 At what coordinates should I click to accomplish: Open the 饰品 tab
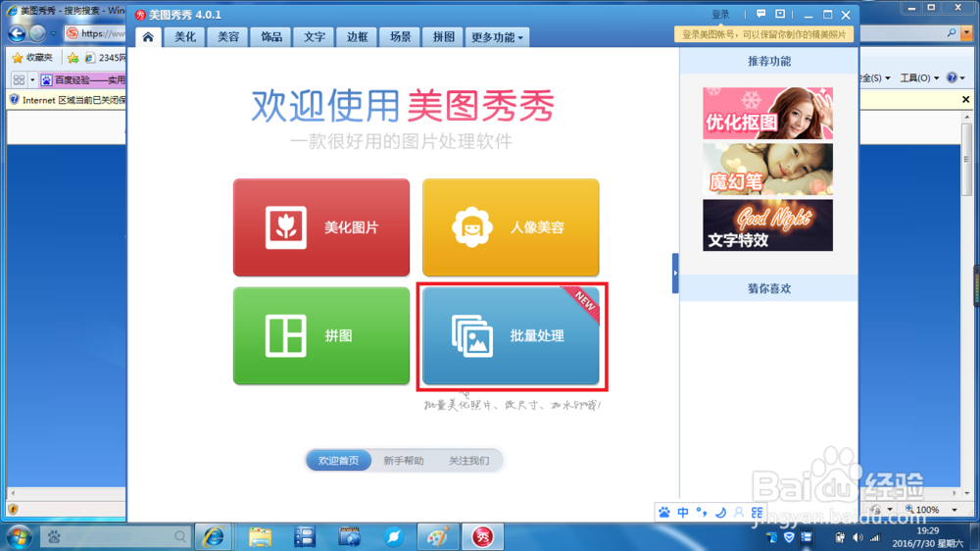271,37
